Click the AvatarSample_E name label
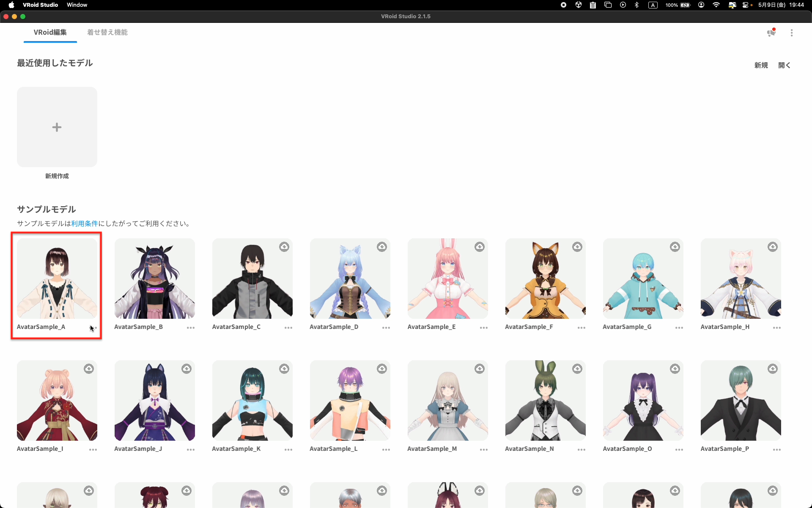The width and height of the screenshot is (812, 508). pos(431,327)
